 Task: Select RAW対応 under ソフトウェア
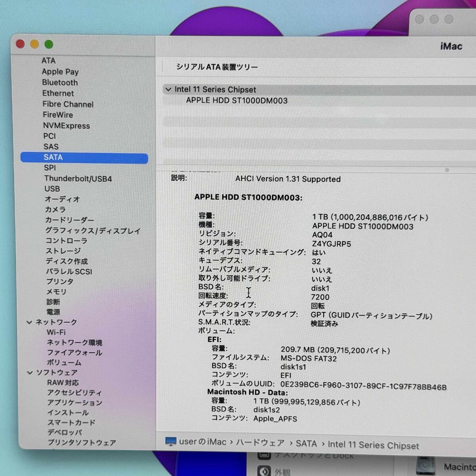tap(63, 383)
